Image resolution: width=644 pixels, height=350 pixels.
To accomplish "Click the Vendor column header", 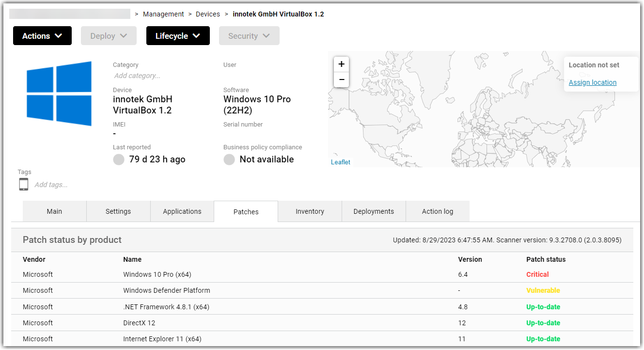I will tap(34, 259).
